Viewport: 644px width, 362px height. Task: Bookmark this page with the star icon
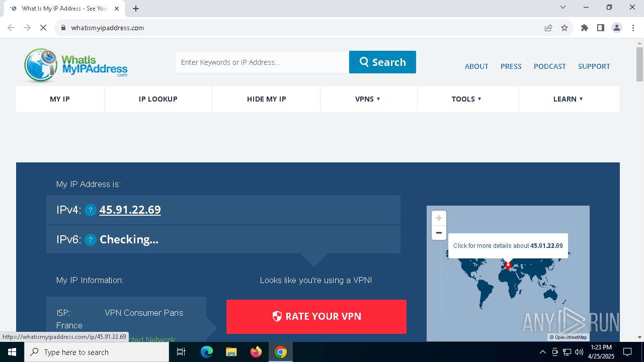(x=565, y=28)
